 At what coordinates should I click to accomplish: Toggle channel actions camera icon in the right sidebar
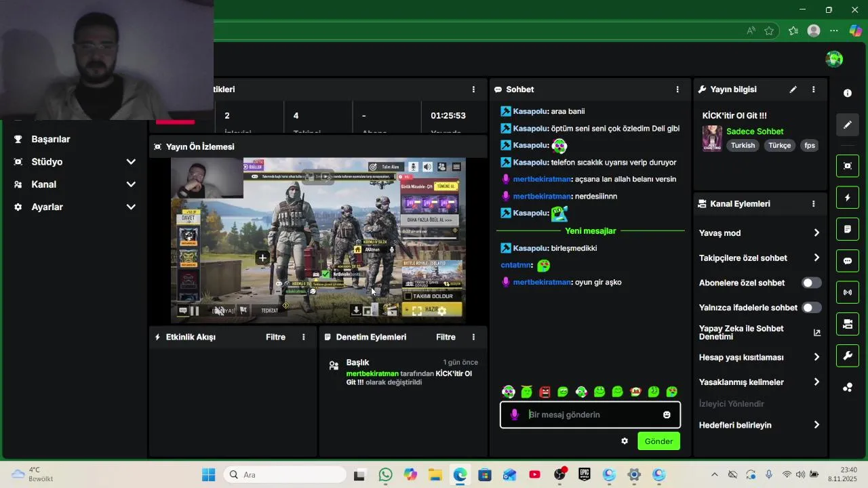coord(848,324)
